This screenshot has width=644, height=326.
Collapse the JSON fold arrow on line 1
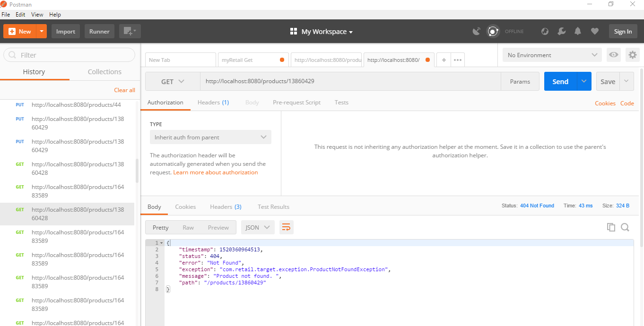pyautogui.click(x=162, y=243)
